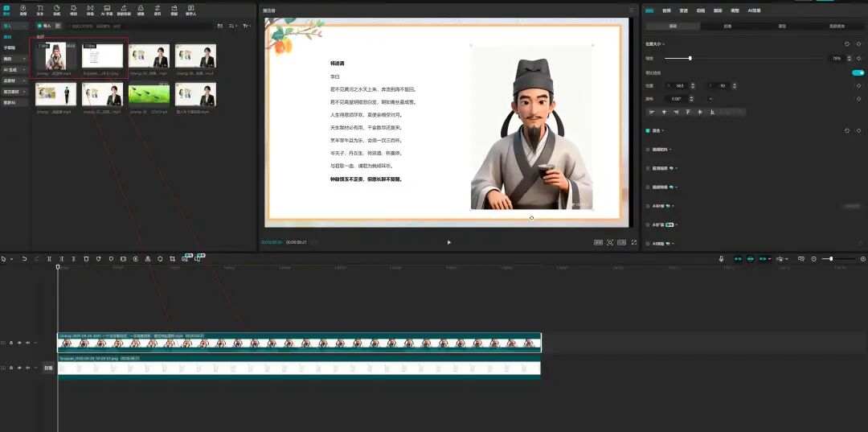
Task: Hide the top video track with eye icon
Action: click(19, 343)
